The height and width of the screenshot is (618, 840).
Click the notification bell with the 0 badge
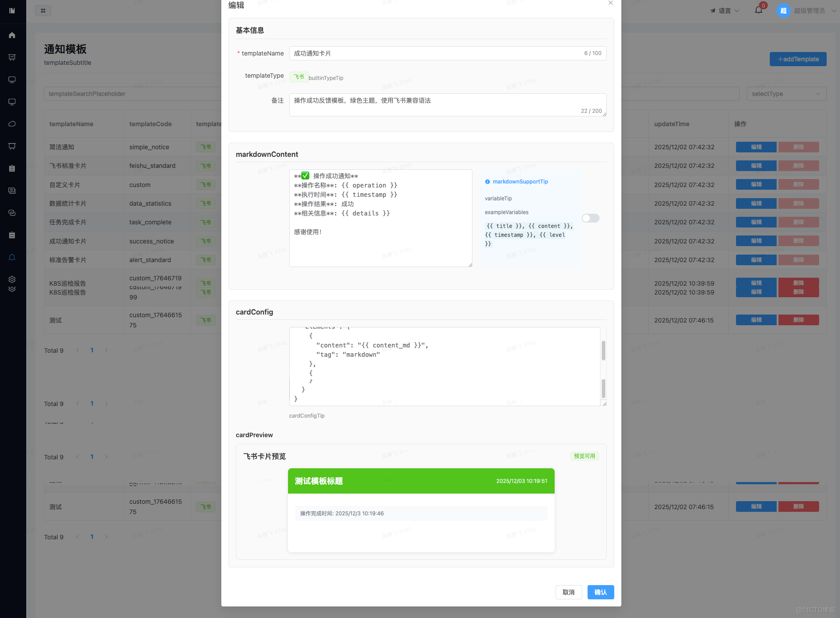pos(759,10)
